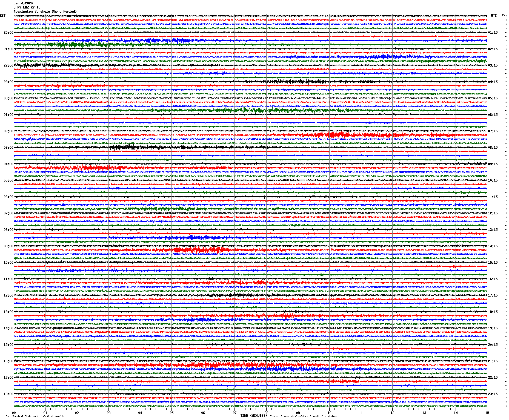
Task: Click the UTC timezone header label
Action: 494,16
